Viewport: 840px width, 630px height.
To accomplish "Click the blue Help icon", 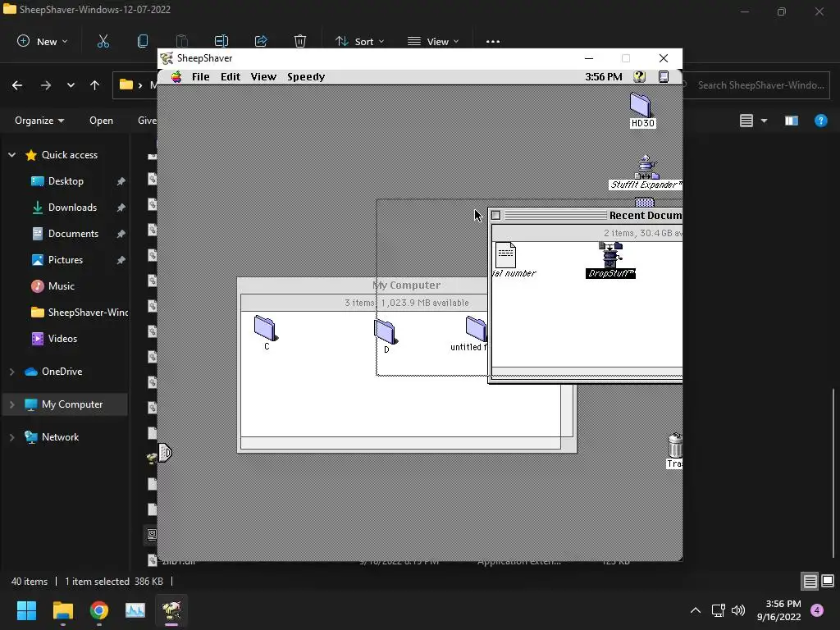I will [820, 121].
